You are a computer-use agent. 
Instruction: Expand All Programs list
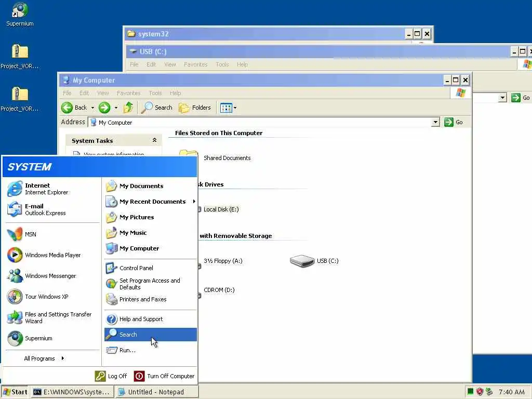44,358
